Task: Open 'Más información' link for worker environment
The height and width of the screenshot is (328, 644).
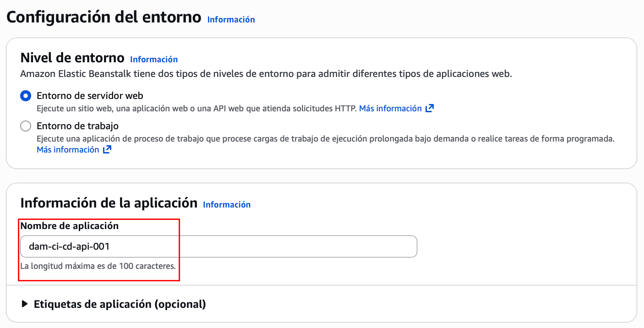Action: 68,150
